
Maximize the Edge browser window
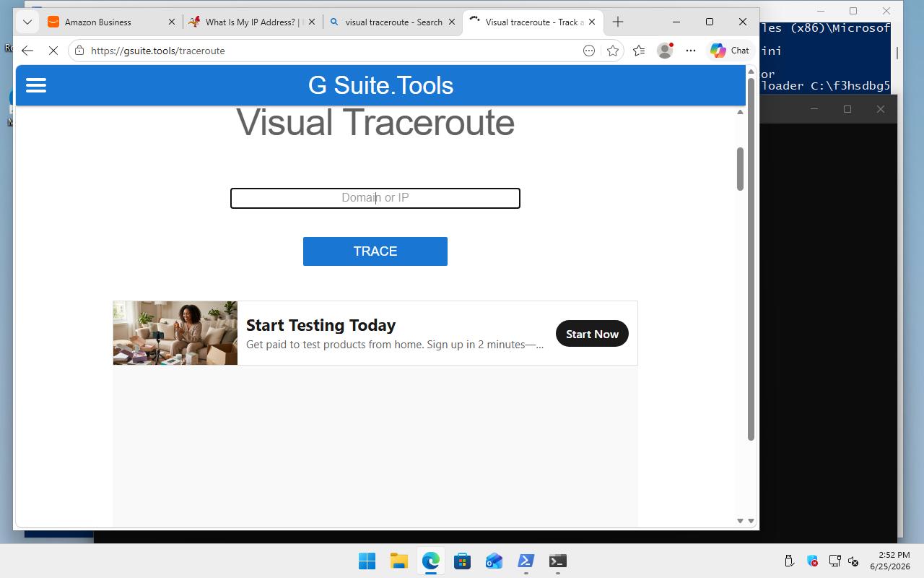710,22
